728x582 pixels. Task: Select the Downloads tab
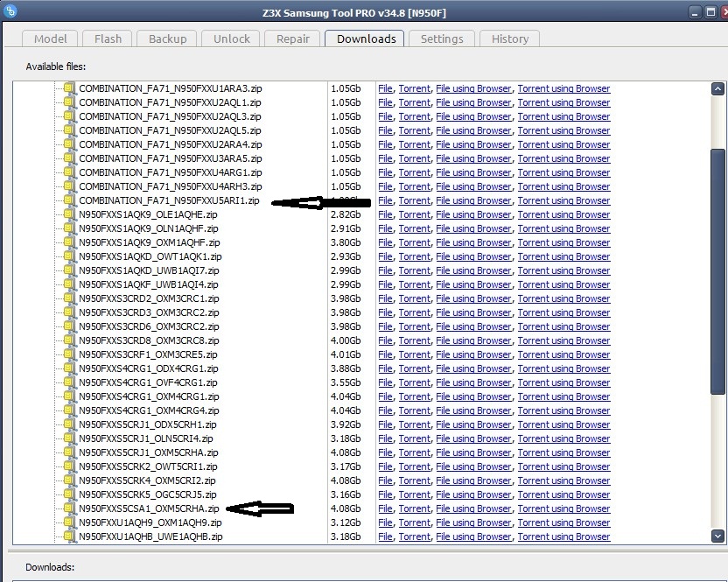pos(366,39)
